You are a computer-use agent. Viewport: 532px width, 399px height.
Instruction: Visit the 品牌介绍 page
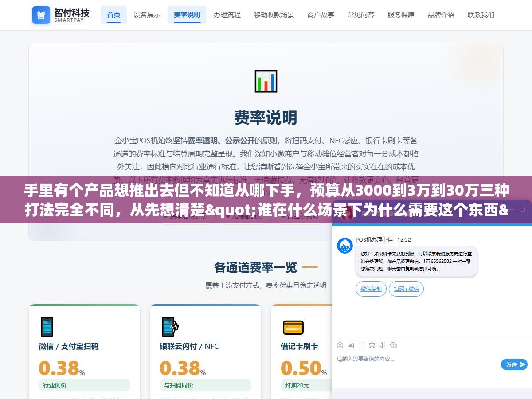441,15
